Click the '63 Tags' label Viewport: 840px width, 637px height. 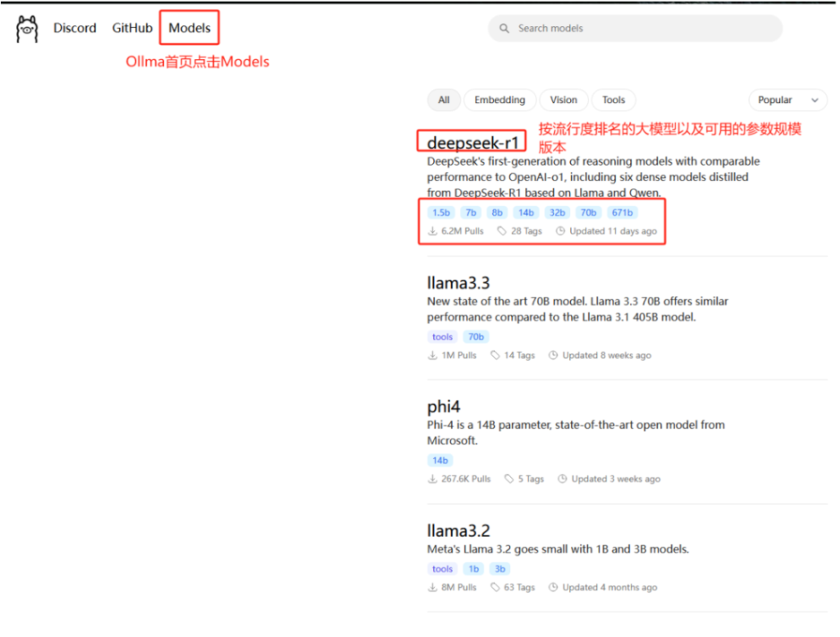click(519, 588)
